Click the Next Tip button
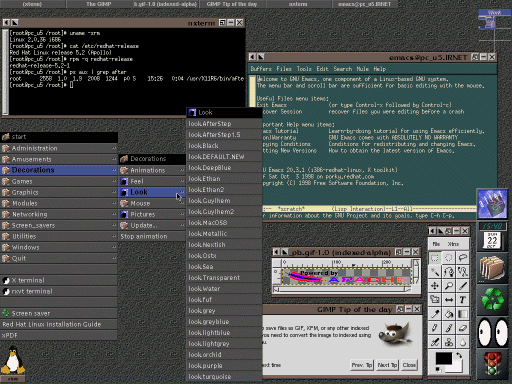 pyautogui.click(x=387, y=365)
